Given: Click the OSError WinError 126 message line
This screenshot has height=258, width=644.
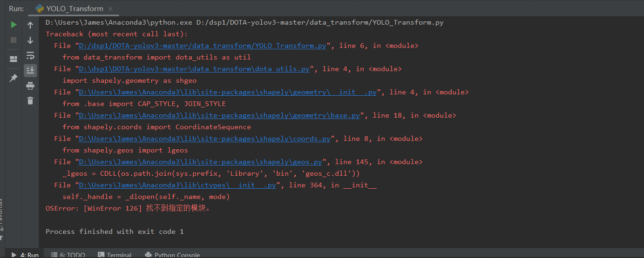Looking at the screenshot, I should point(128,208).
